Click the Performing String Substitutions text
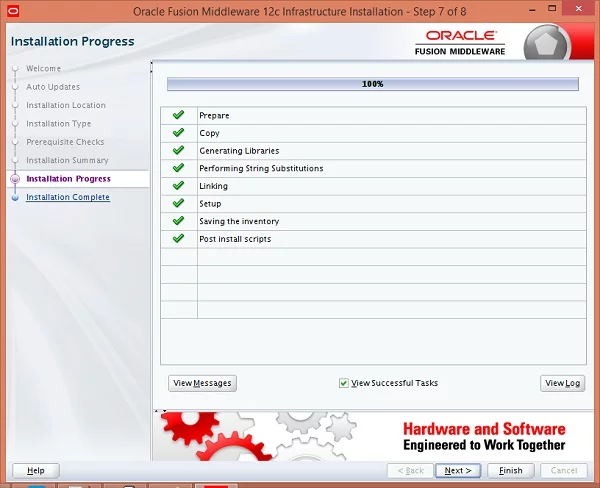 [x=261, y=168]
